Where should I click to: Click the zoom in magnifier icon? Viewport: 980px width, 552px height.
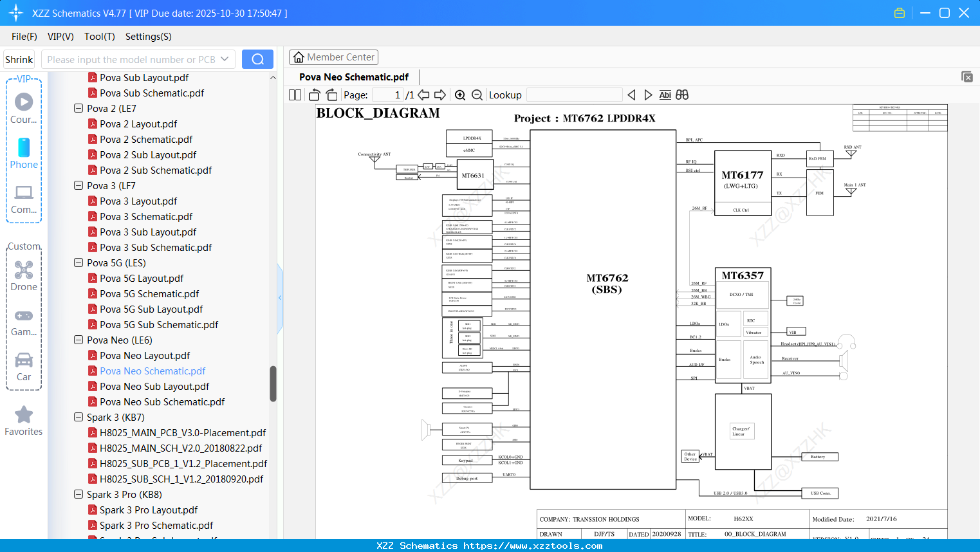(460, 95)
